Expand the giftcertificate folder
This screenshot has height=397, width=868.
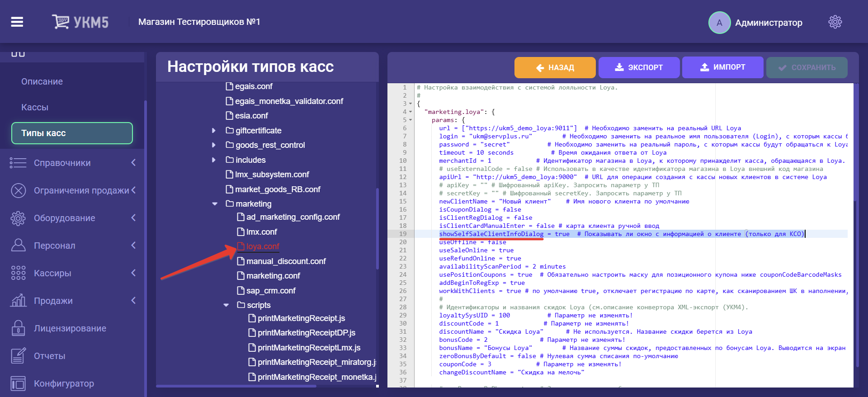point(214,131)
